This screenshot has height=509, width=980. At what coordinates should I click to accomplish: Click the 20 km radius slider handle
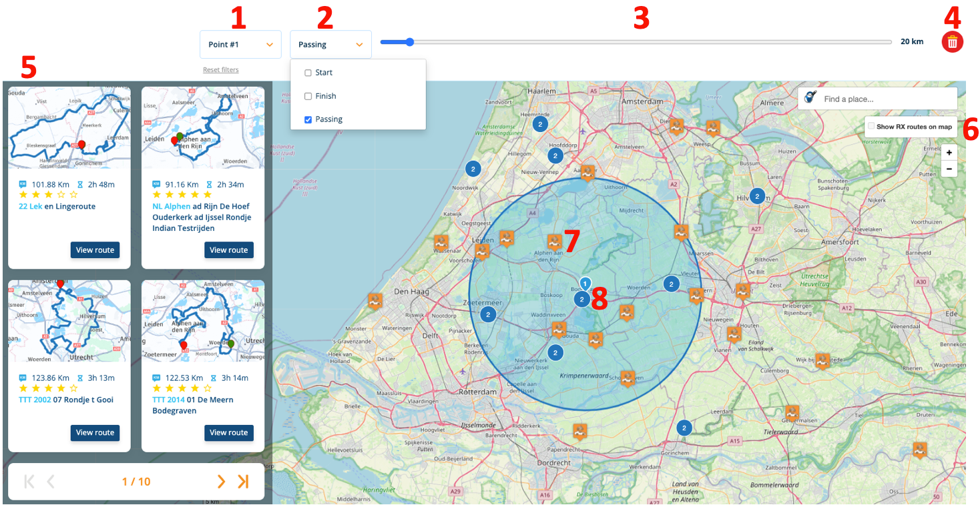[x=409, y=42]
